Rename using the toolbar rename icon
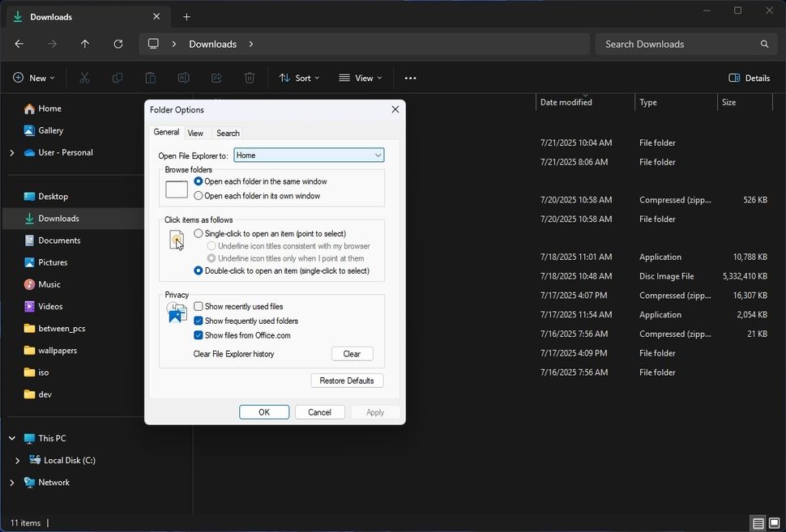 point(183,77)
